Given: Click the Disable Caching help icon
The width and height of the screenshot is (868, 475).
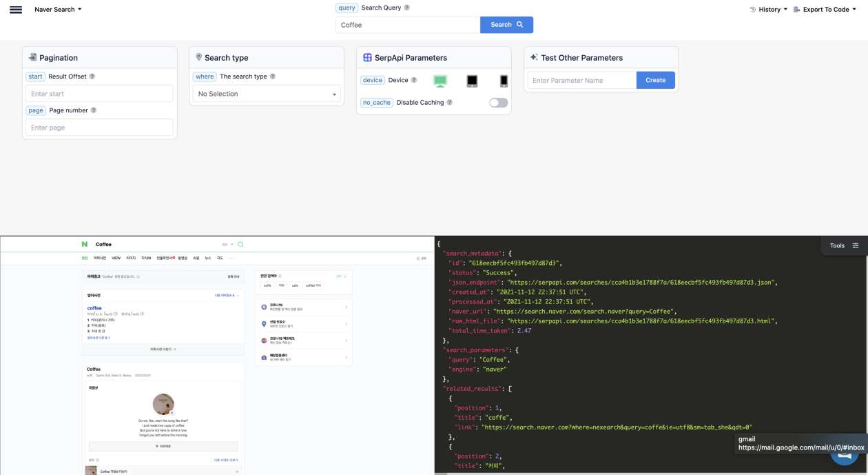Looking at the screenshot, I should [450, 103].
